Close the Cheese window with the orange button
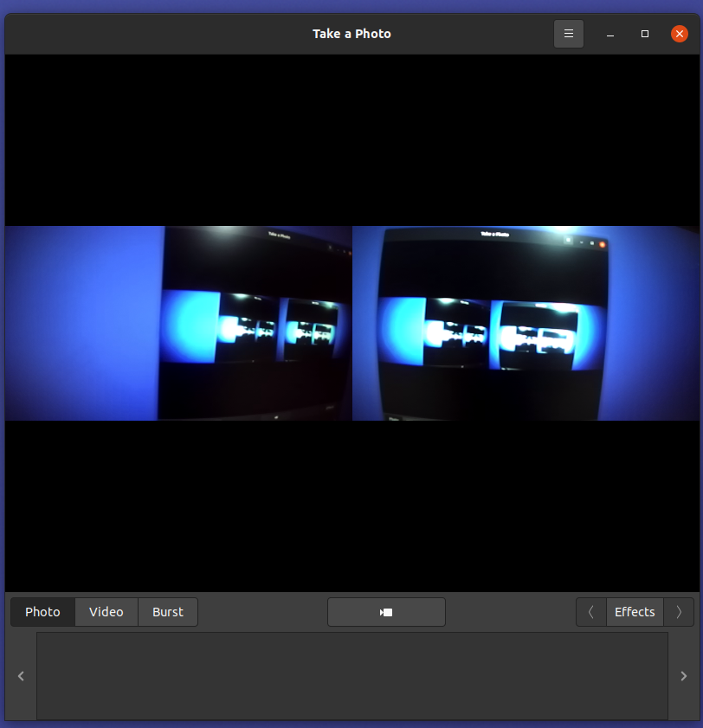703x728 pixels. click(x=680, y=34)
